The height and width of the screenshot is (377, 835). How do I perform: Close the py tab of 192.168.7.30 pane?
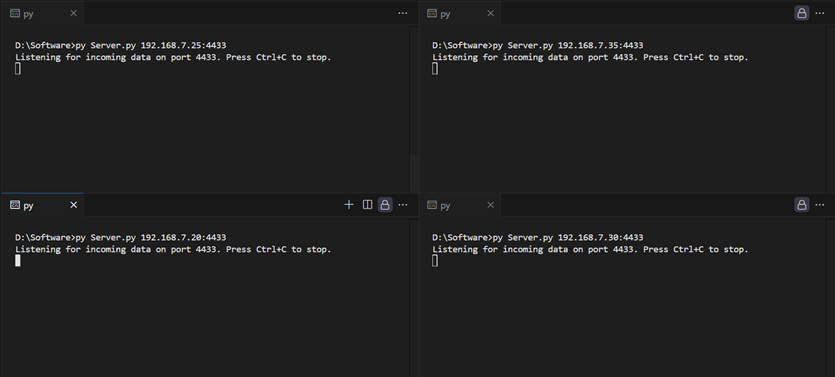pos(490,205)
